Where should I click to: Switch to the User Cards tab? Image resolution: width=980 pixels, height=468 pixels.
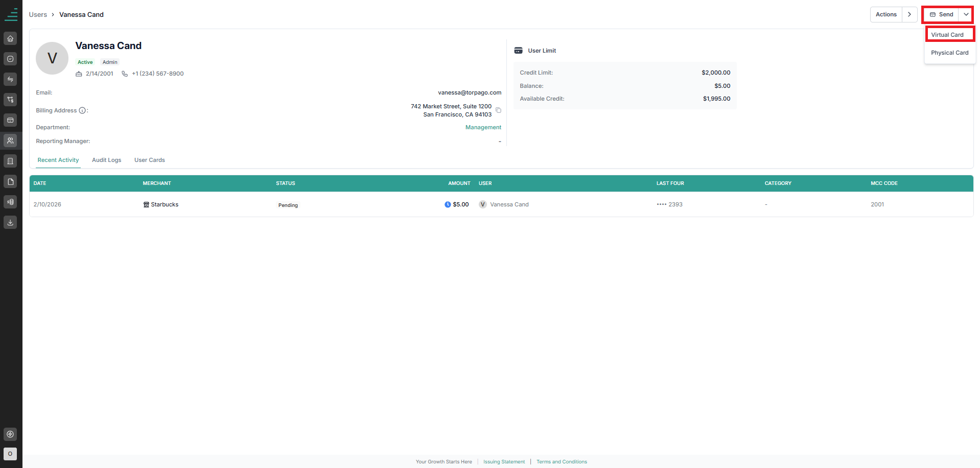(150, 160)
